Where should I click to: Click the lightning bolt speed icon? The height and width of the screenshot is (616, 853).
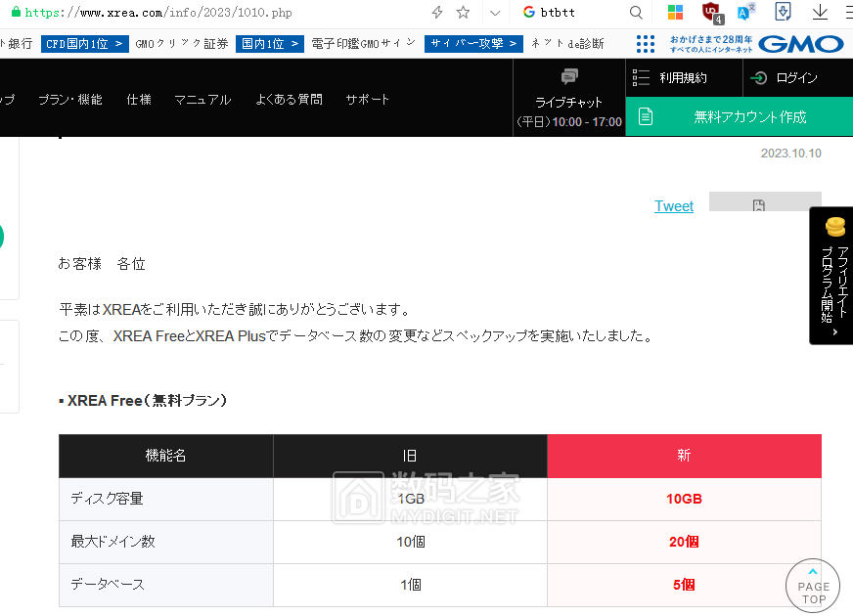pyautogui.click(x=437, y=13)
